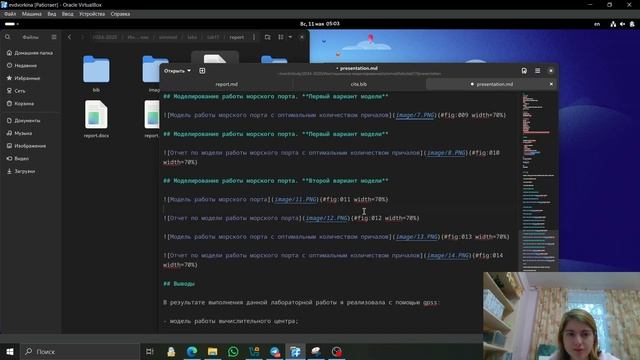This screenshot has width=640, height=360.
Task: Open the Вид menu in VirtualBox
Action: 52,14
